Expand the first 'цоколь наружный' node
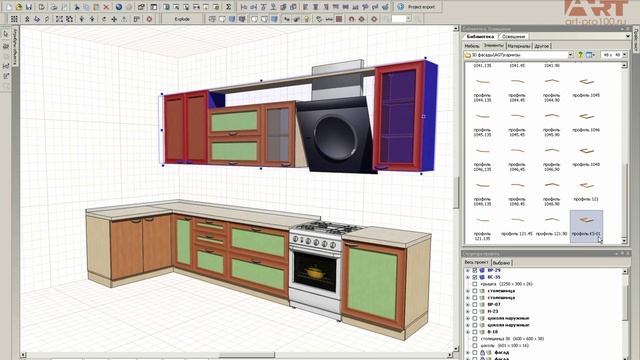 coord(468,318)
